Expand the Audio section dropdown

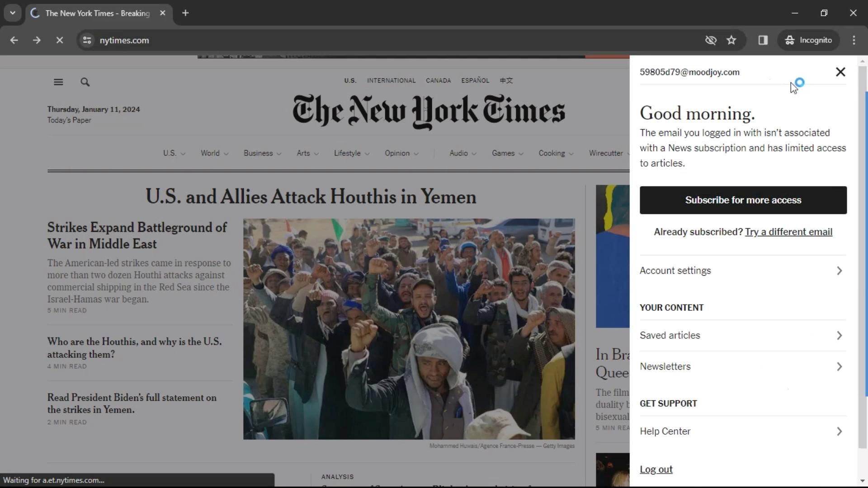pos(463,153)
